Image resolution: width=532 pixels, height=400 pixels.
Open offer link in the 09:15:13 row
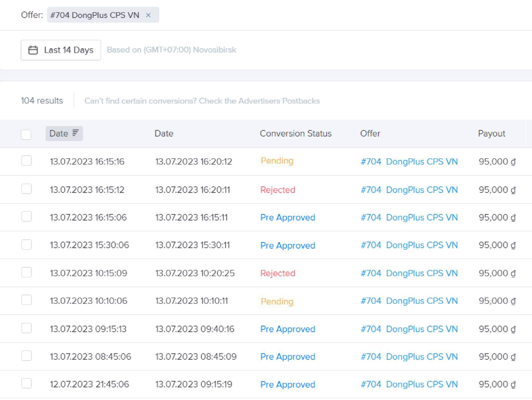(409, 329)
